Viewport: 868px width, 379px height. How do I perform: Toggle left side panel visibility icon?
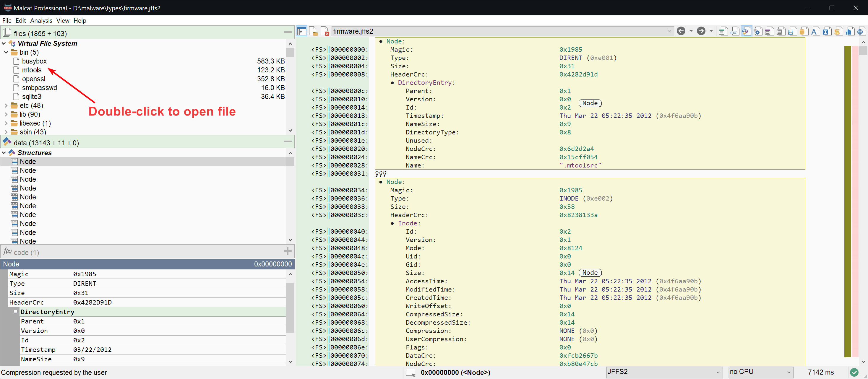click(301, 31)
